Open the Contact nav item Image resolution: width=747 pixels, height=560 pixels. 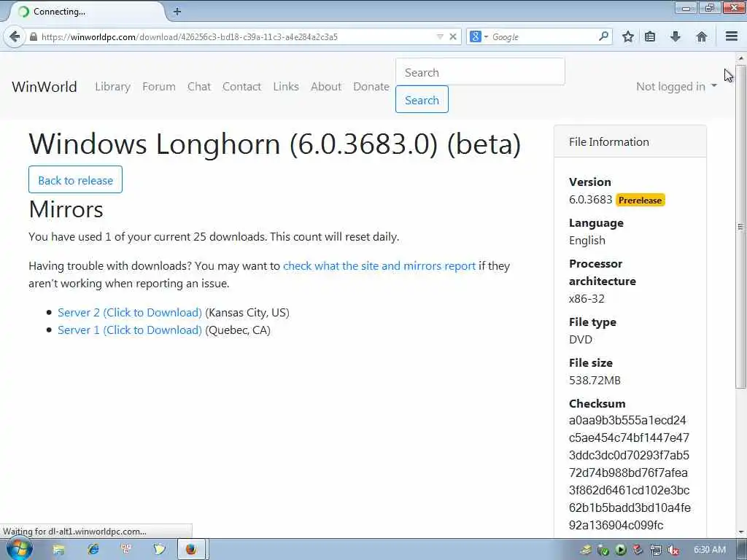[x=241, y=87]
